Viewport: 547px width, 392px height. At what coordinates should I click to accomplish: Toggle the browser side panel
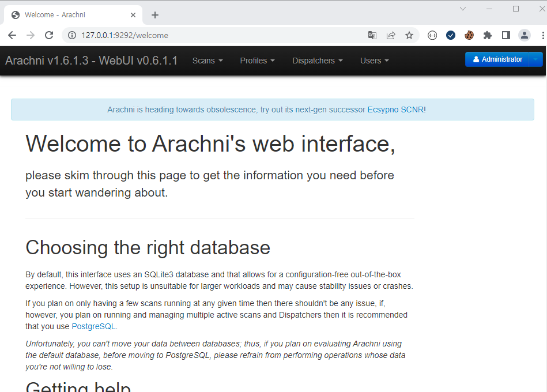[x=506, y=35]
